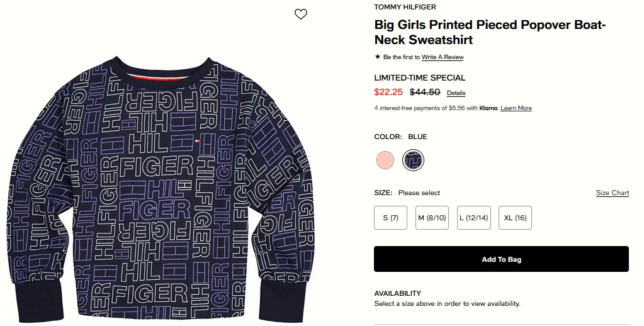Choose size L (12/14)
The width and height of the screenshot is (644, 326).
pos(473,218)
